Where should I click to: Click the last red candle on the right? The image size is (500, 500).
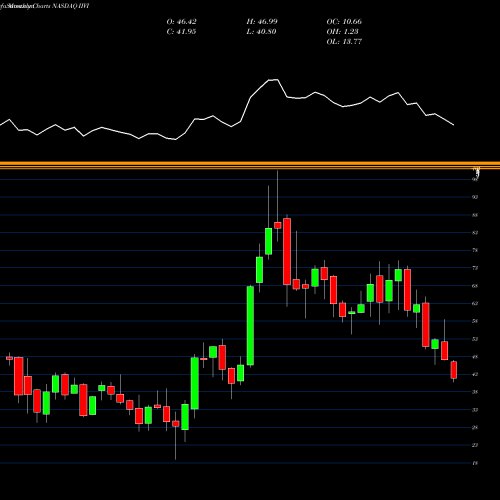(454, 370)
